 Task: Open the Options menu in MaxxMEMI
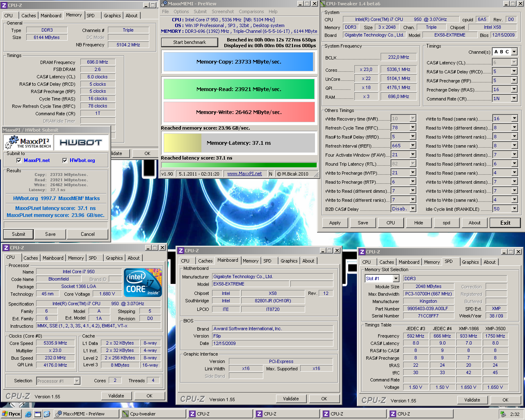tap(181, 11)
